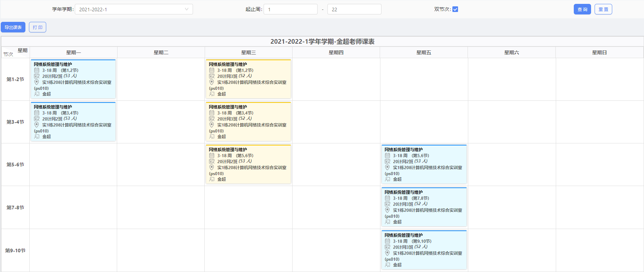This screenshot has height=272, width=644.
Task: Click 20计网3班 text in Friday 第9,10节 card
Action: tap(403, 247)
